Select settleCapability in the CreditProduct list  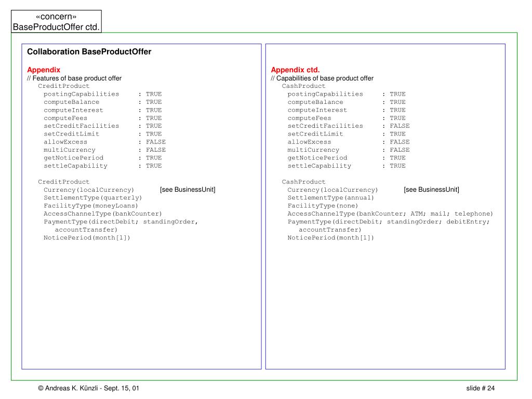pyautogui.click(x=76, y=166)
